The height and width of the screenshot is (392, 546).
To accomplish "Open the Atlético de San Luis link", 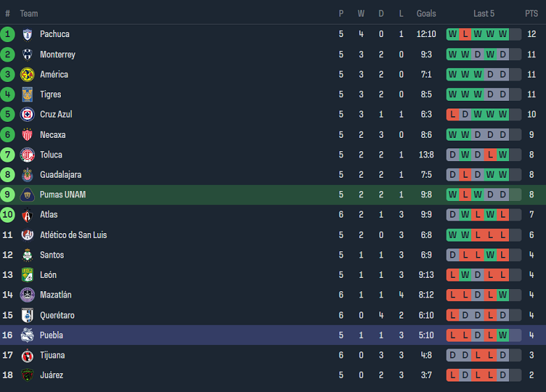I will 73,235.
